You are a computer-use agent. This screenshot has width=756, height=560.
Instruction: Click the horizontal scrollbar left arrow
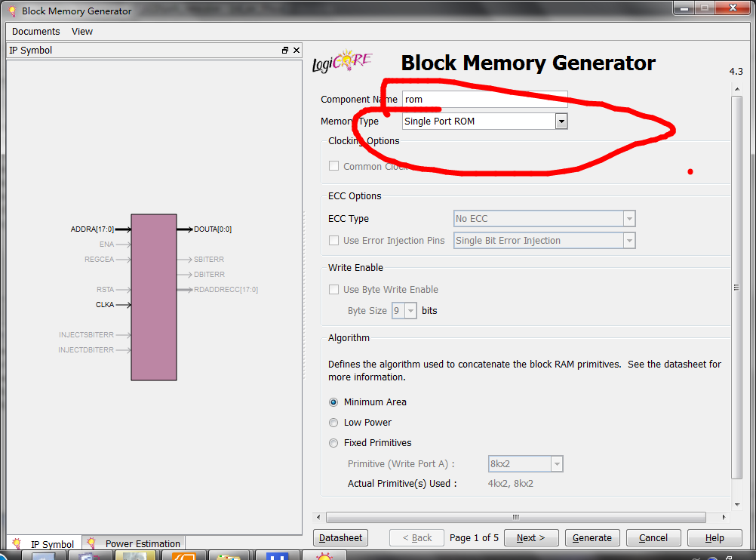coord(318,517)
